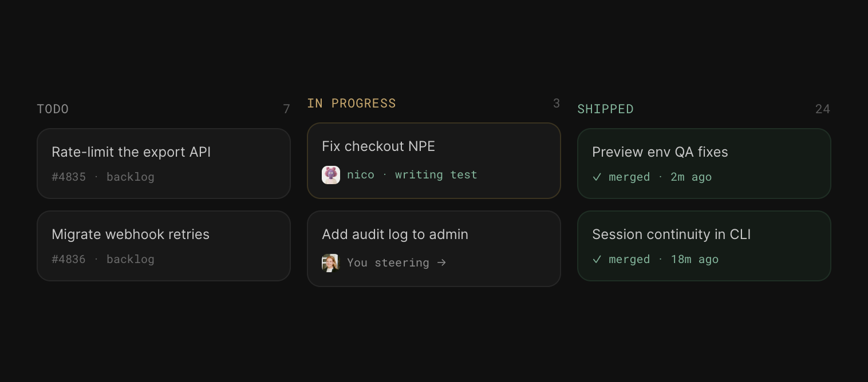Viewport: 868px width, 382px height.
Task: Click issue number #4836
Action: point(69,260)
